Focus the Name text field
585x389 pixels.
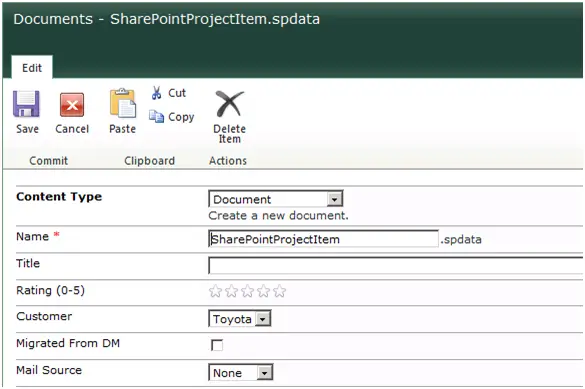click(x=323, y=239)
